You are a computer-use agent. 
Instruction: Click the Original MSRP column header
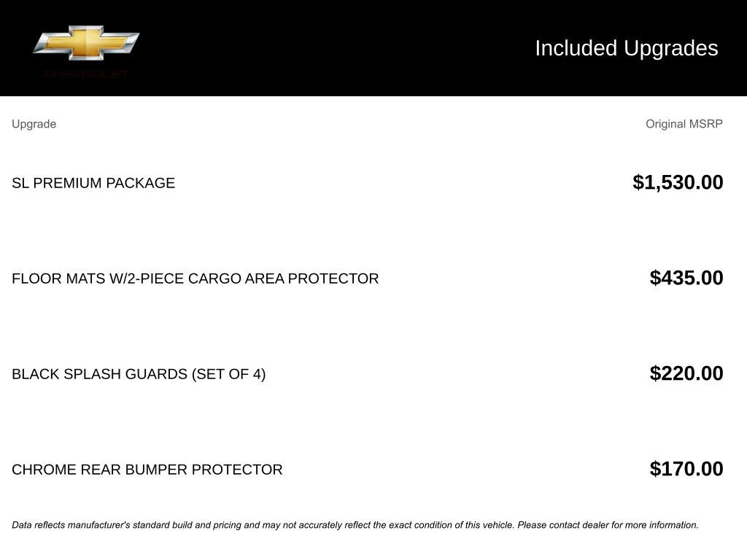[684, 124]
